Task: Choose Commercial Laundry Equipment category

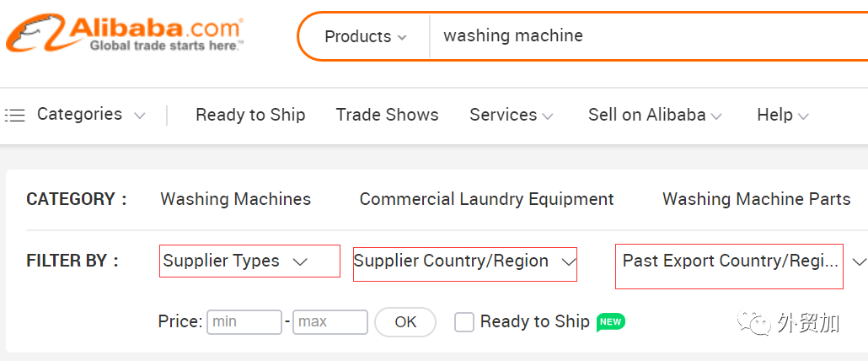Action: (486, 199)
